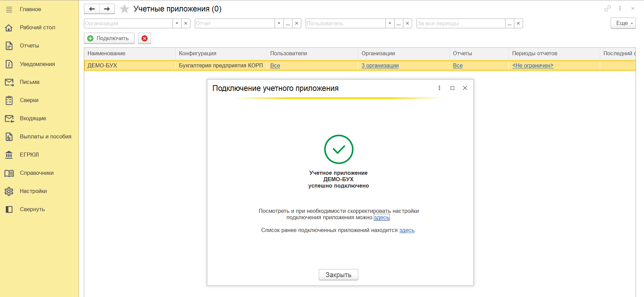Clear the Отчет filter field
The width and height of the screenshot is (644, 297).
(x=297, y=24)
